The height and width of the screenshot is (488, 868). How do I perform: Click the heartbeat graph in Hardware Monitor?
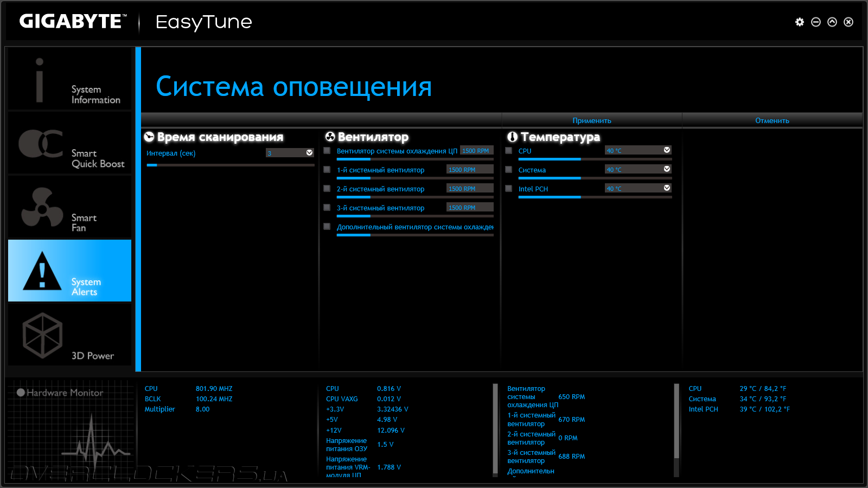[x=95, y=442]
